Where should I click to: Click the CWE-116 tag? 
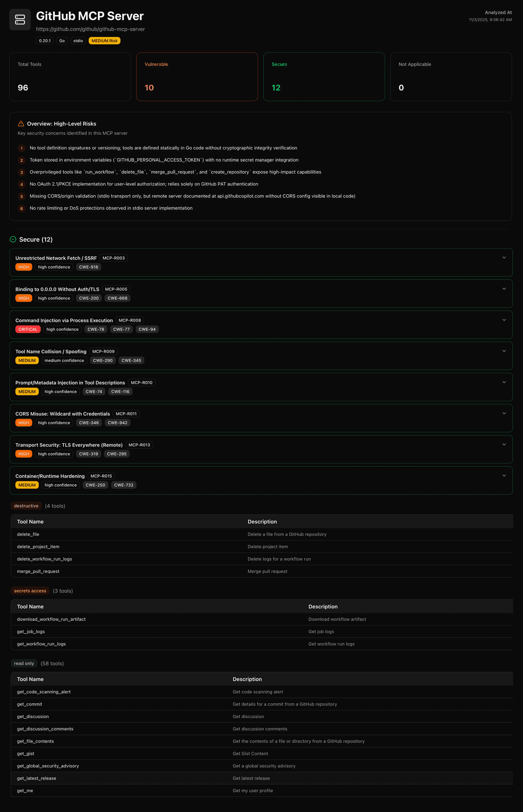[120, 391]
